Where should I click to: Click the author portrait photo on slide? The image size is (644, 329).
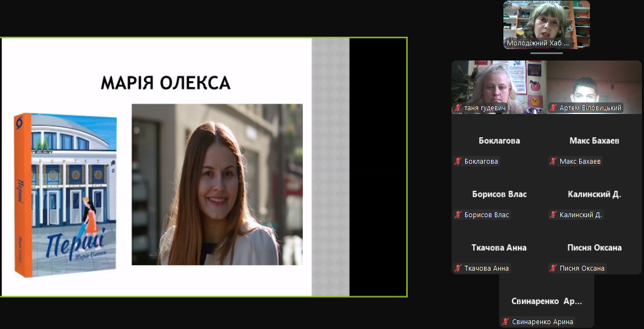[217, 184]
